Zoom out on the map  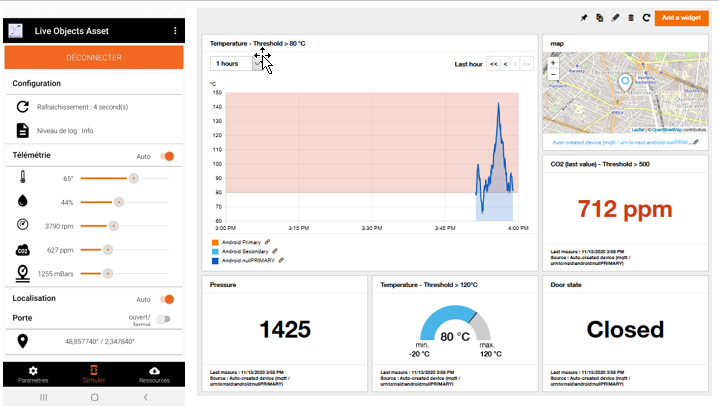[x=553, y=74]
